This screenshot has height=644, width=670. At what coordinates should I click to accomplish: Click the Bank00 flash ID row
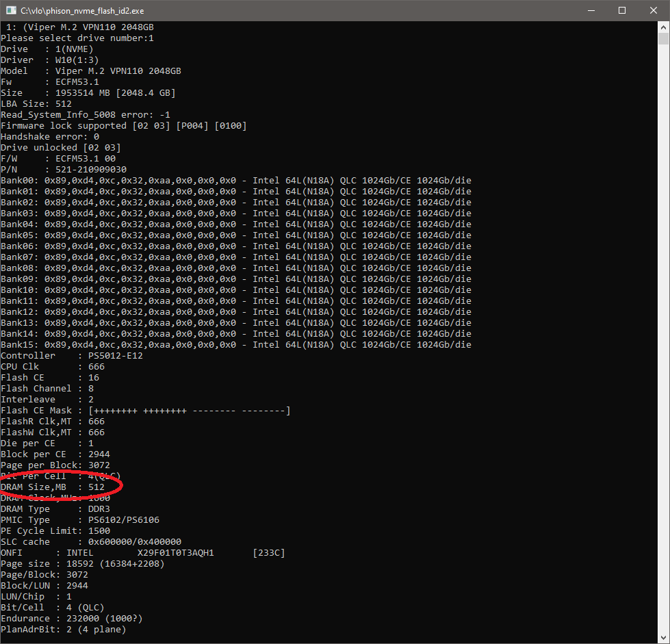point(236,181)
